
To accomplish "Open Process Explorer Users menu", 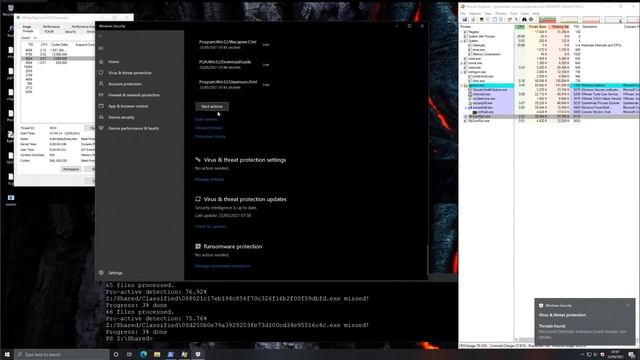I will click(x=525, y=13).
